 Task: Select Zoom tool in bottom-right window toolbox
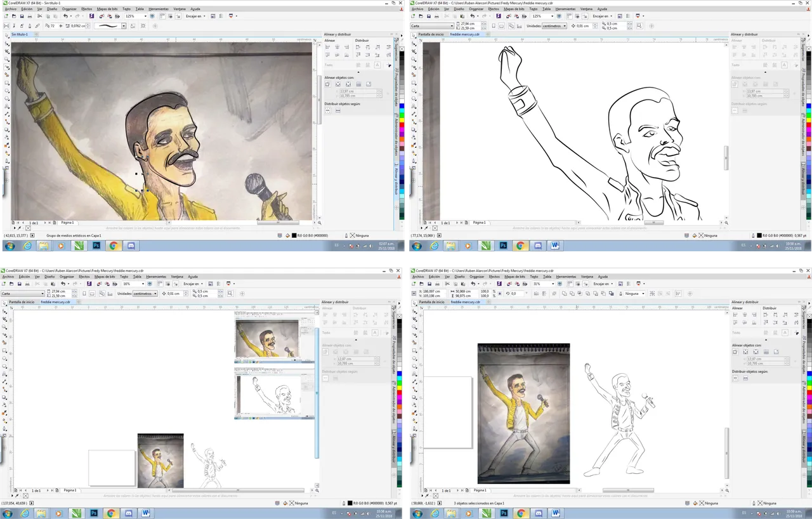click(x=415, y=327)
